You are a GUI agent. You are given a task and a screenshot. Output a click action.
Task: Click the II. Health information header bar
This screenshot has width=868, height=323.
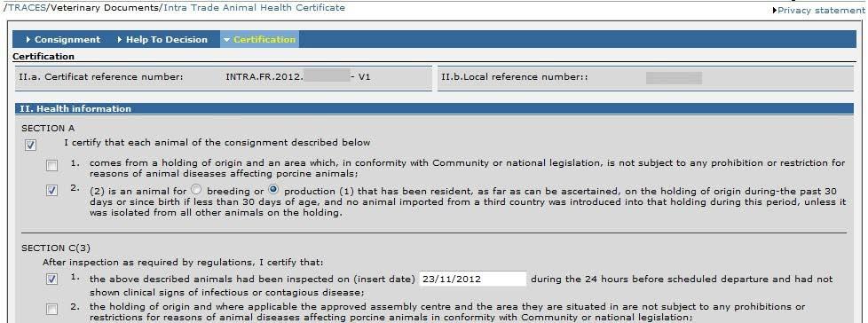433,108
